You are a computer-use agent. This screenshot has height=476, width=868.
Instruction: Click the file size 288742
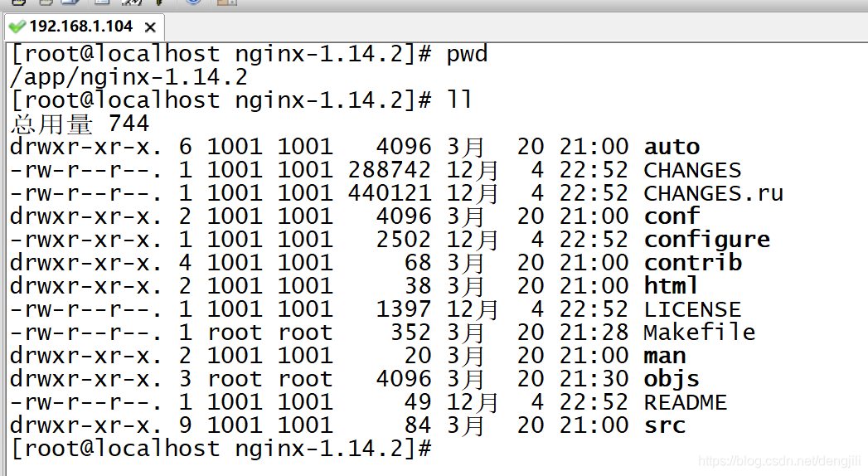(x=389, y=171)
